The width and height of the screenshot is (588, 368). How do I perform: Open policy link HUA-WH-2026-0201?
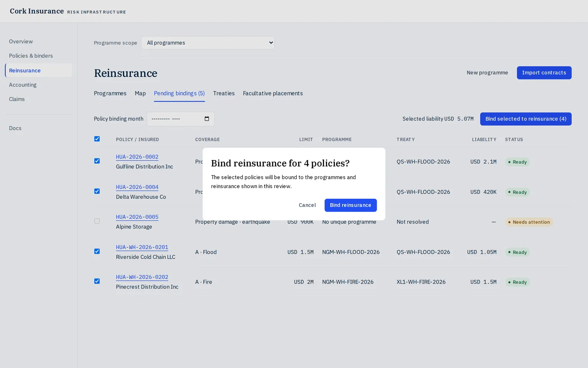pos(142,247)
